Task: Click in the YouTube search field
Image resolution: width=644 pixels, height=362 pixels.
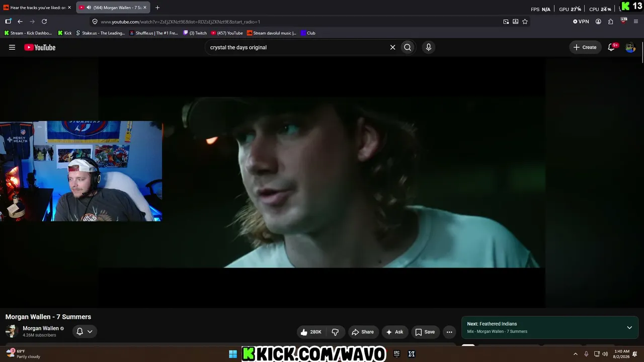Action: pyautogui.click(x=297, y=47)
